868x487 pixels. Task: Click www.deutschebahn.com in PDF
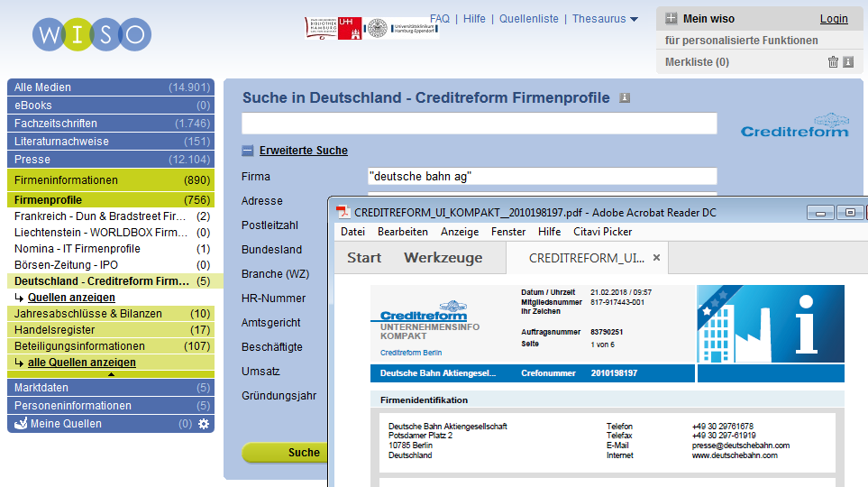[735, 455]
